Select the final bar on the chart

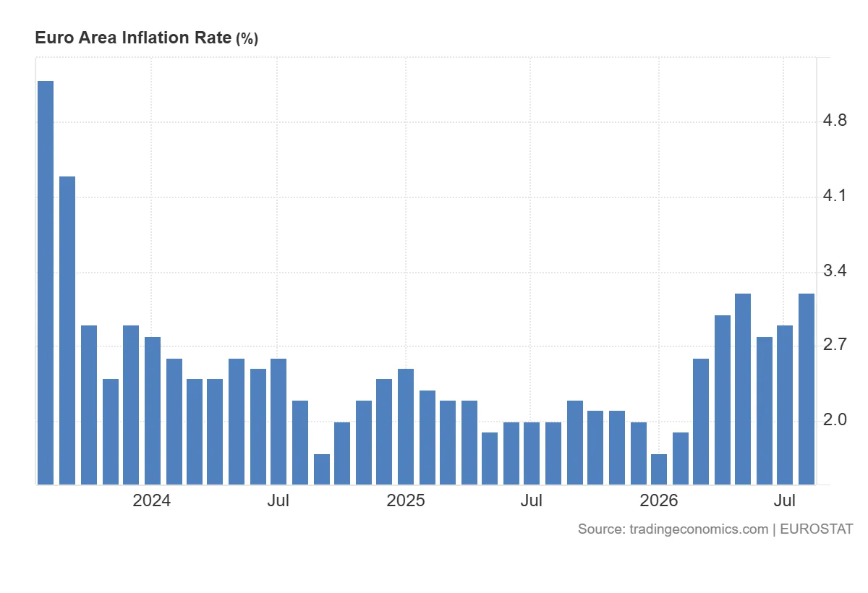[807, 389]
